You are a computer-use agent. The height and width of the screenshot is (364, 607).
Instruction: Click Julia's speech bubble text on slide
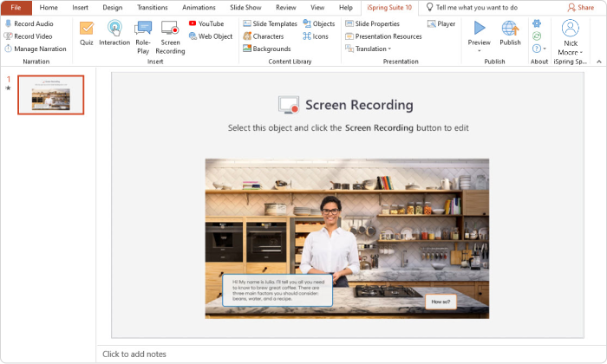[278, 290]
